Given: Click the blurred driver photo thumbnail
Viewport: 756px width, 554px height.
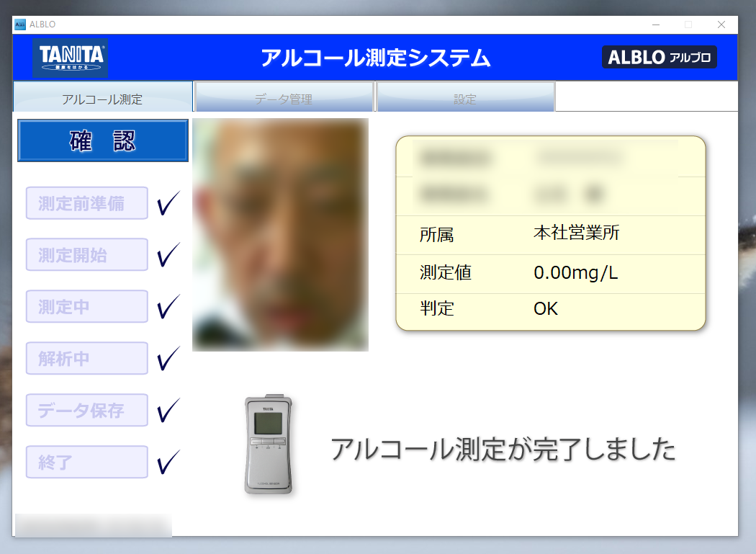Looking at the screenshot, I should pos(280,235).
